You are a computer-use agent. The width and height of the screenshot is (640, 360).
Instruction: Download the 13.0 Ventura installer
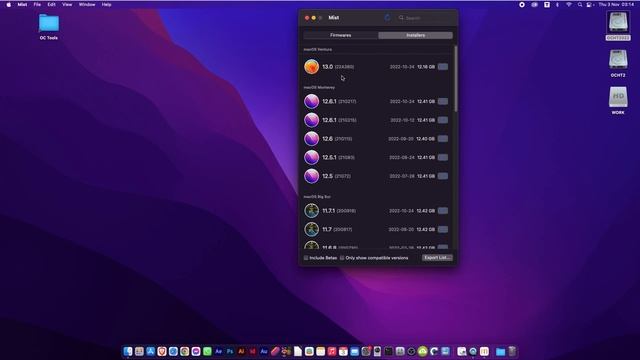[443, 67]
